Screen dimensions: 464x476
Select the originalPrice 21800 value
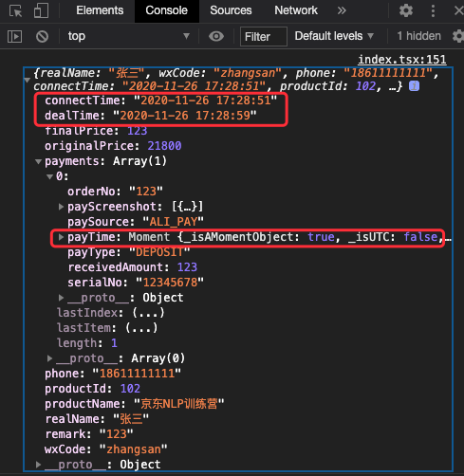[x=164, y=146]
